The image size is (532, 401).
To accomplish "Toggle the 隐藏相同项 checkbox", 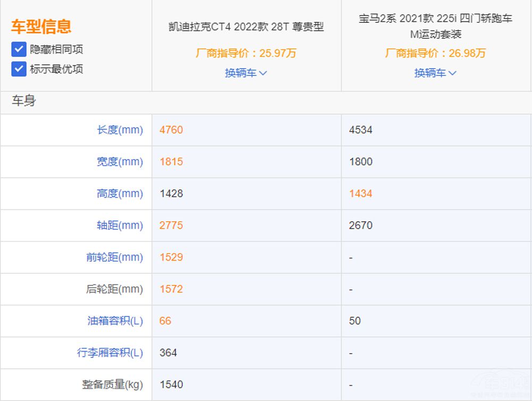I will tap(19, 49).
